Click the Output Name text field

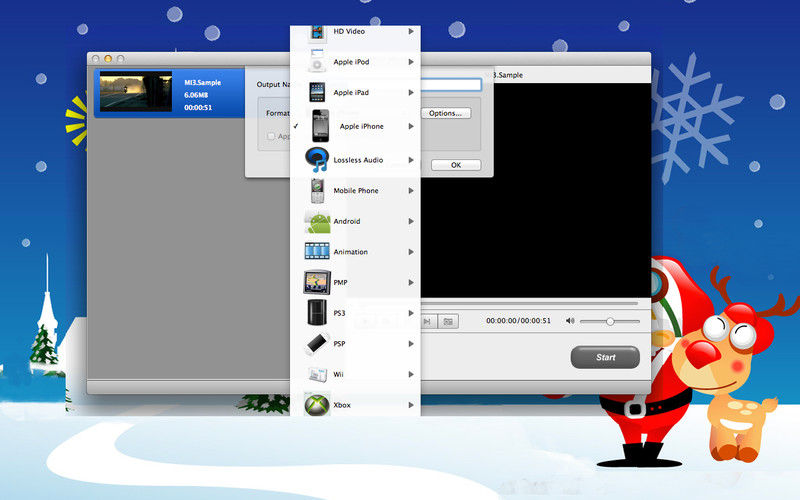click(x=451, y=84)
